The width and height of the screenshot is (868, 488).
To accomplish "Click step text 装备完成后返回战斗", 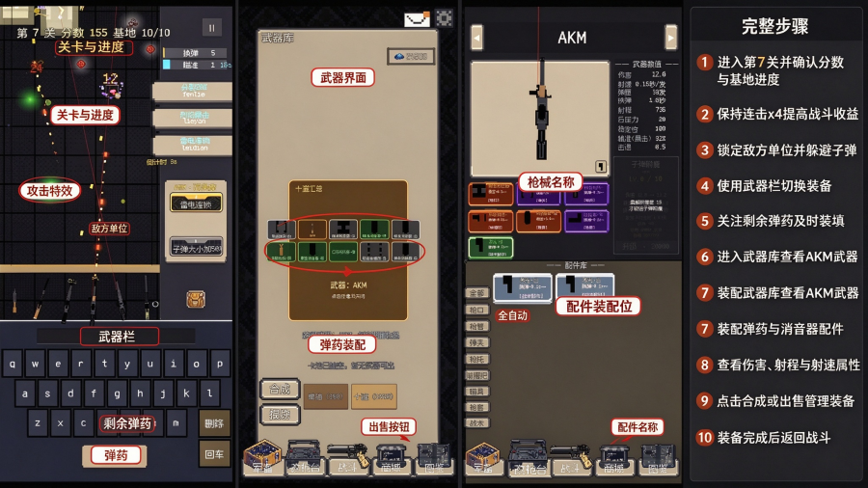I will pos(773,438).
